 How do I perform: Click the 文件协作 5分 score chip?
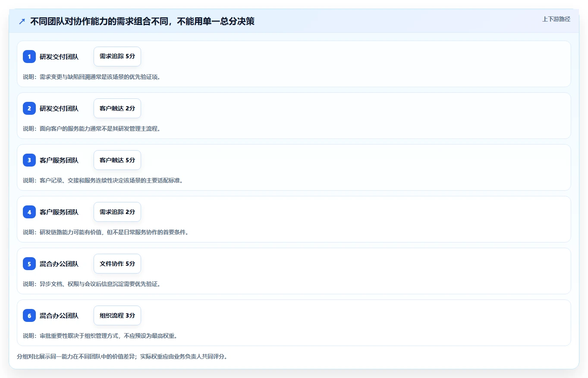117,264
